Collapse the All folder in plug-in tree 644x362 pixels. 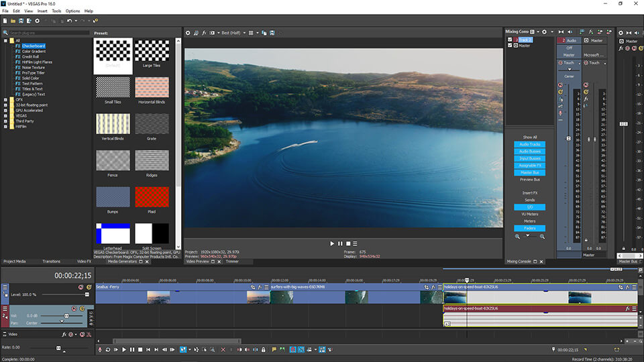point(5,41)
